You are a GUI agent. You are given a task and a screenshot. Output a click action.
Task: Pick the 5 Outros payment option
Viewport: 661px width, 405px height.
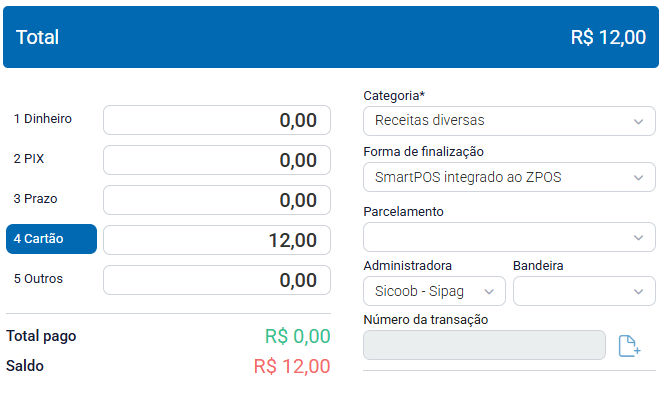tap(38, 279)
